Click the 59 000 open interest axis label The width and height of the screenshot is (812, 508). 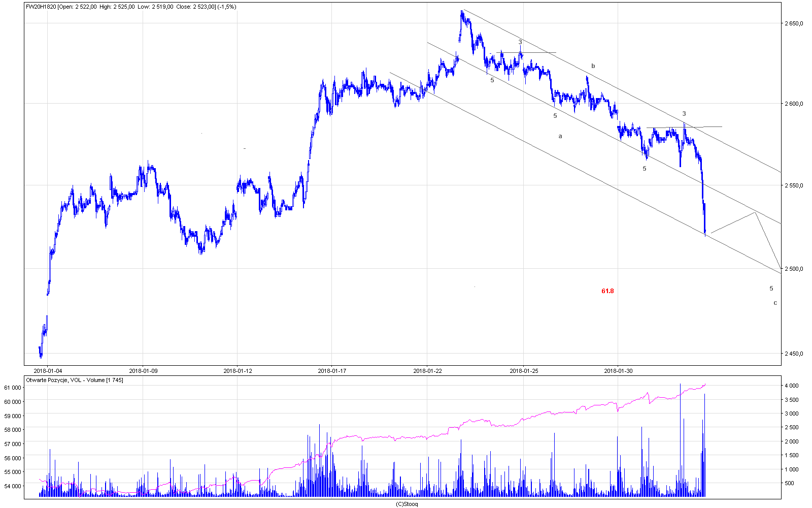(13, 416)
